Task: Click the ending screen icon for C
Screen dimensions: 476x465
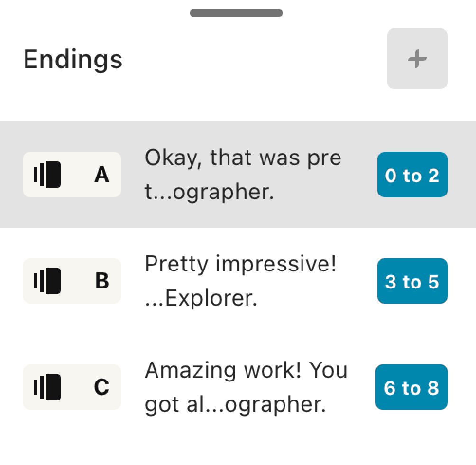Action: pyautogui.click(x=47, y=387)
